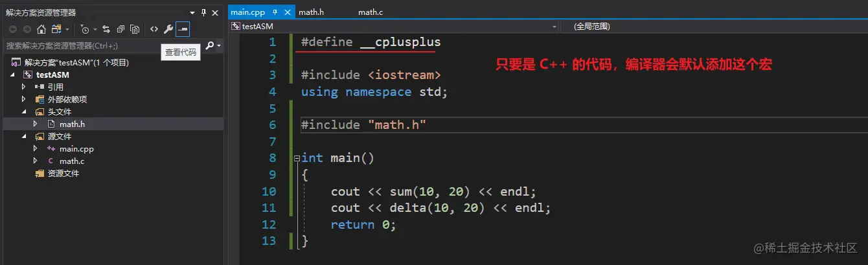
Task: Close the Solution Explorer panel
Action: (x=214, y=12)
